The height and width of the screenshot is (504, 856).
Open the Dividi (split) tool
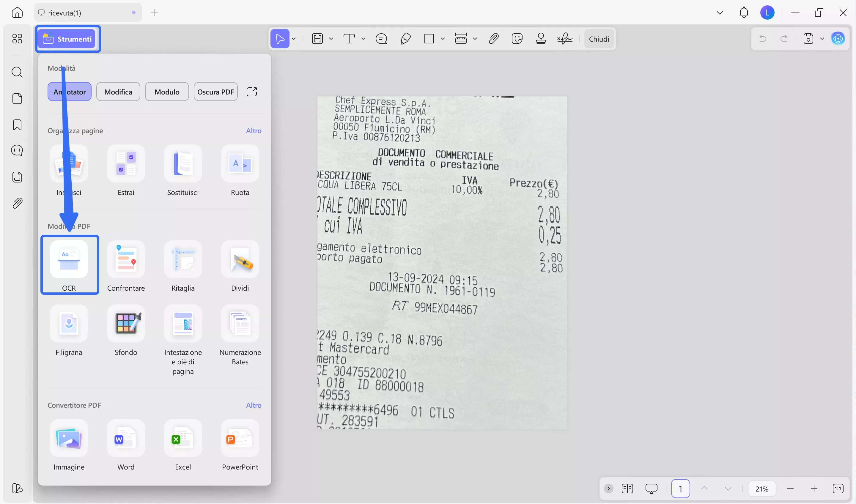click(x=240, y=265)
